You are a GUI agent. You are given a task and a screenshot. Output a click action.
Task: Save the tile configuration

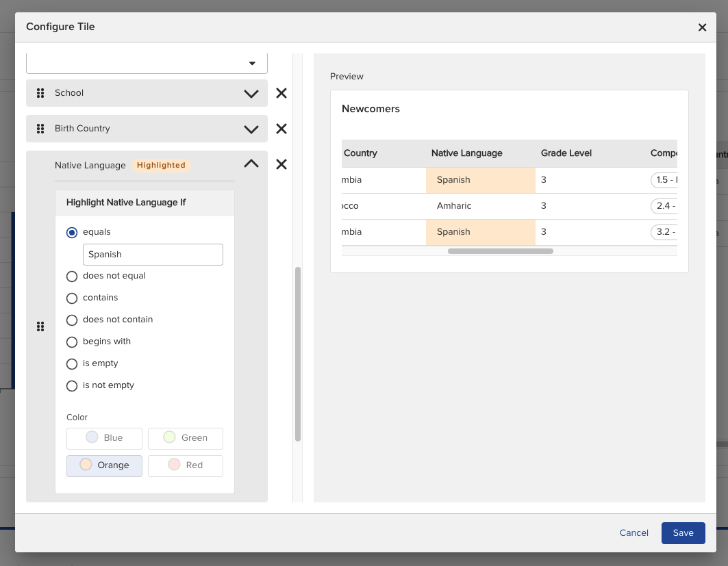point(683,533)
